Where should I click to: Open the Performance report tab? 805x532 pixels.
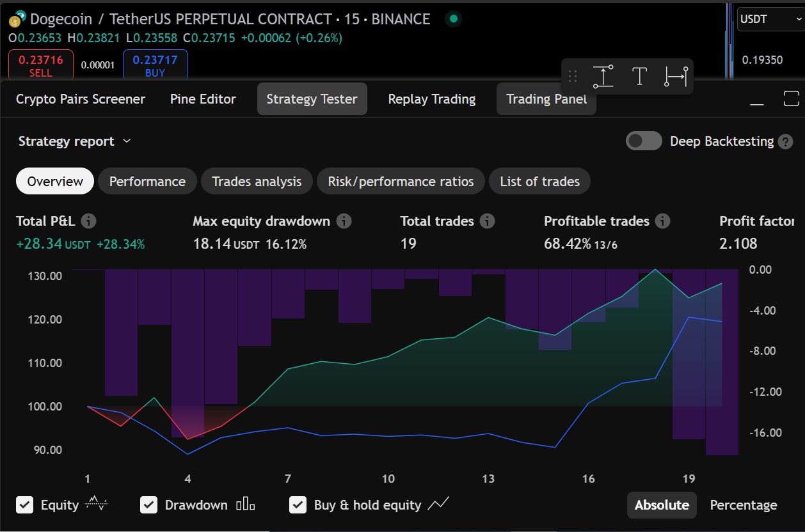point(147,182)
